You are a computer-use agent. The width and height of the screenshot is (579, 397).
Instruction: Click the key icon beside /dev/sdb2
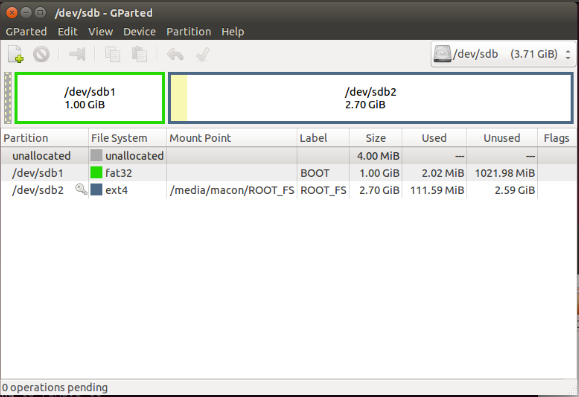tap(81, 189)
